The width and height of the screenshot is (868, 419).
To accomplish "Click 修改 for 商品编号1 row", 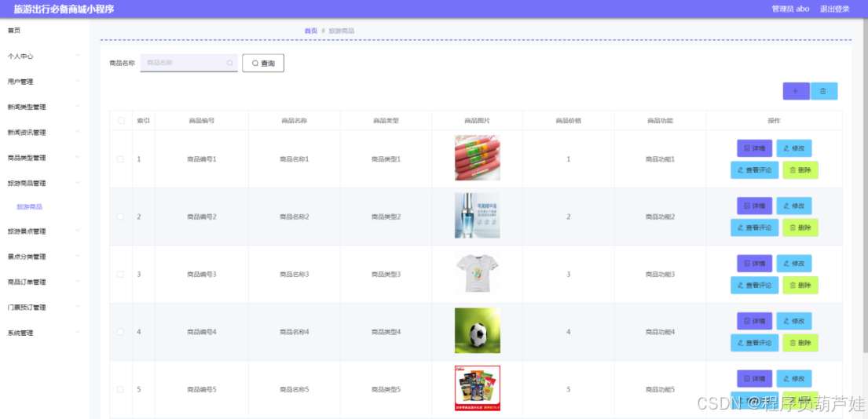I will [794, 148].
